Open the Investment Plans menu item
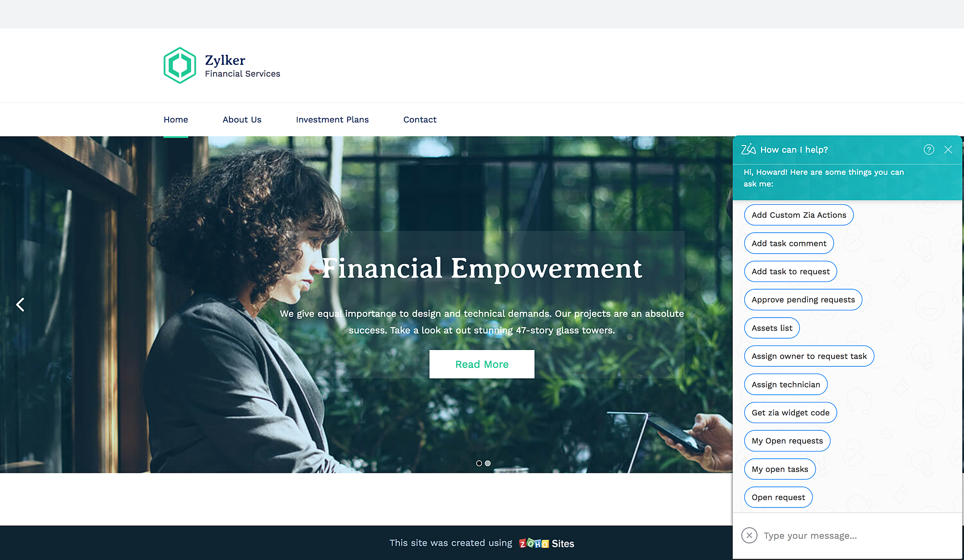Image resolution: width=964 pixels, height=560 pixels. coord(332,120)
